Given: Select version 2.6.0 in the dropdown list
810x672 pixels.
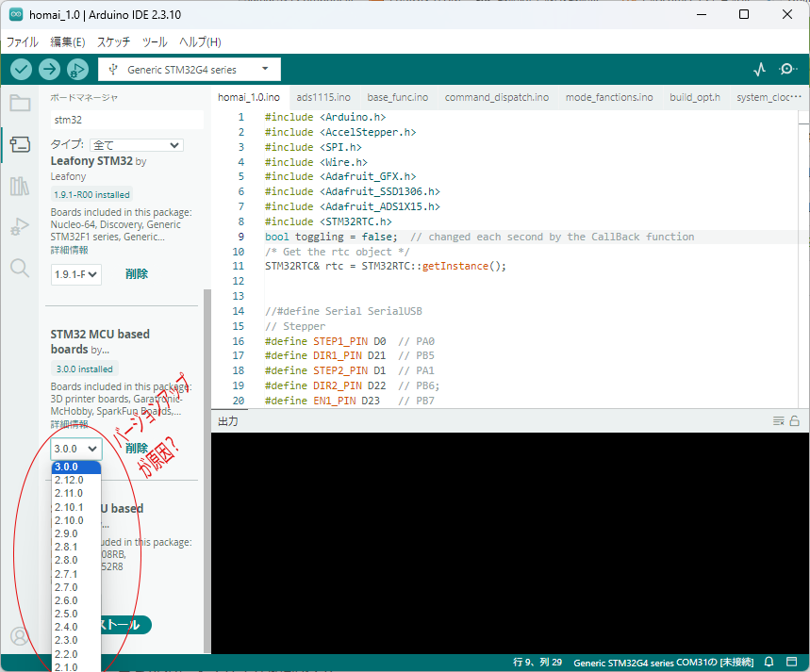Looking at the screenshot, I should point(76,600).
